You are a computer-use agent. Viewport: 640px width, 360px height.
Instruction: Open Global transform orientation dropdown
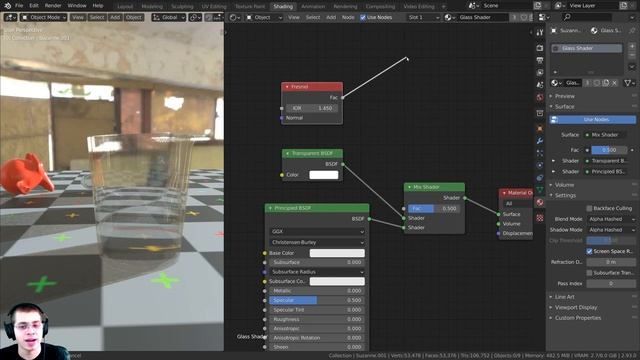pyautogui.click(x=169, y=18)
